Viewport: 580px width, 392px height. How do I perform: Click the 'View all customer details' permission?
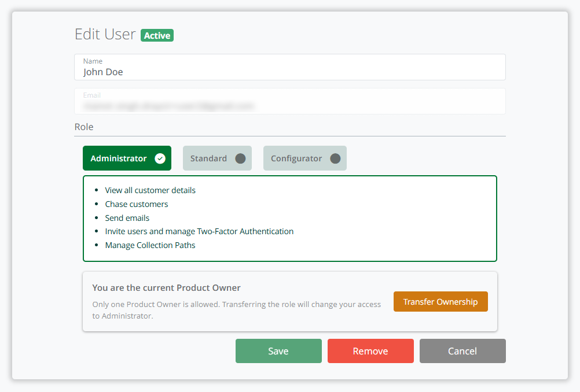coord(150,190)
